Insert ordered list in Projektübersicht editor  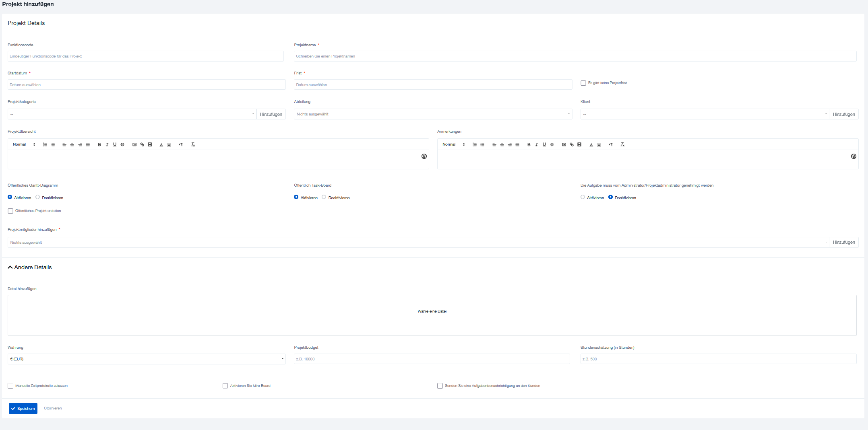click(x=45, y=144)
